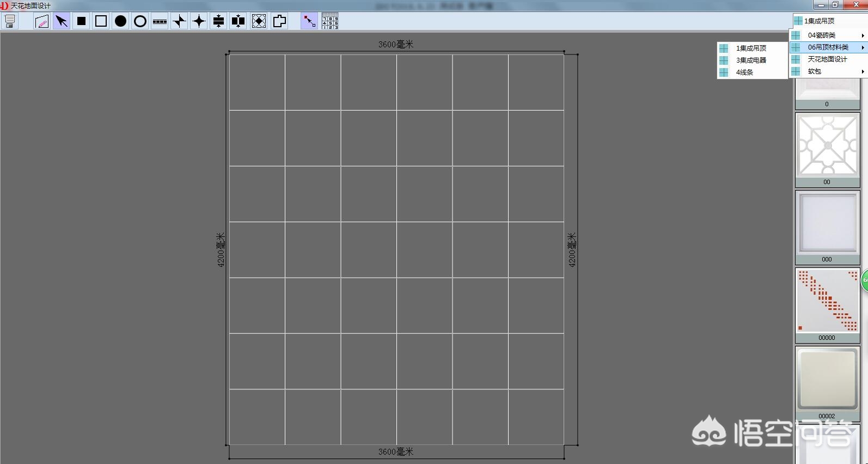Select the filled black circle tool
Image resolution: width=868 pixels, height=464 pixels.
(120, 21)
